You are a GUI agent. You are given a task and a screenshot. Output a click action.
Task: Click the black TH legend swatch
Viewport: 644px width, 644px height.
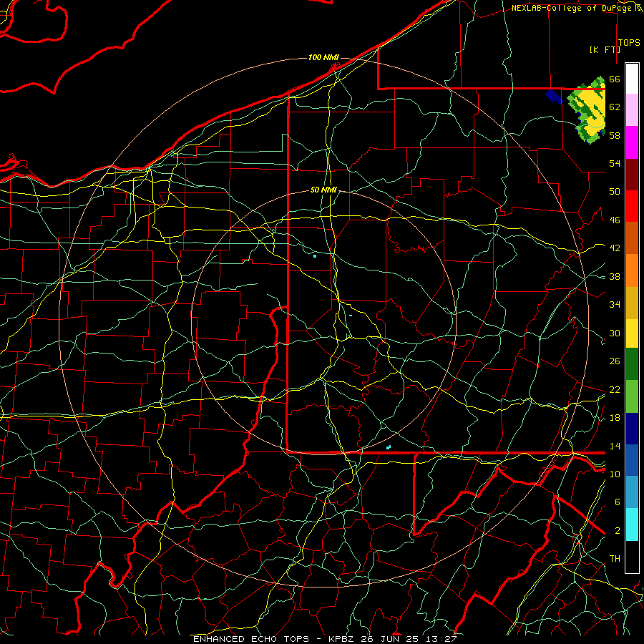(632, 557)
